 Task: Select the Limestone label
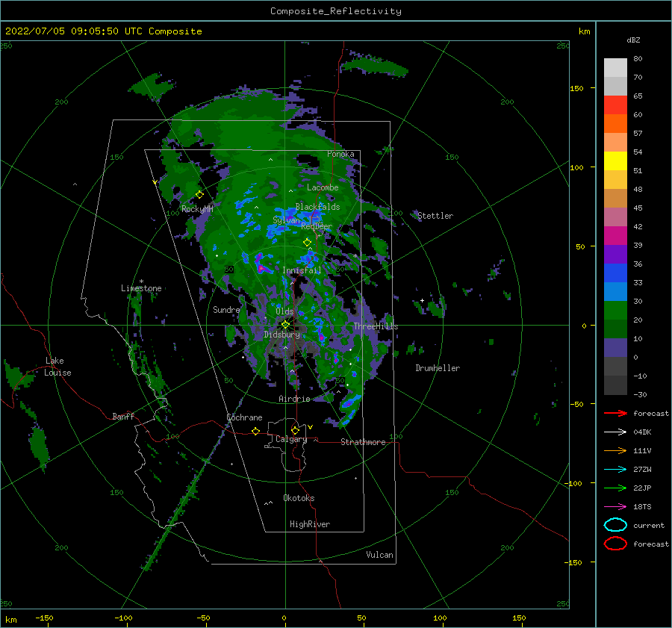141,288
